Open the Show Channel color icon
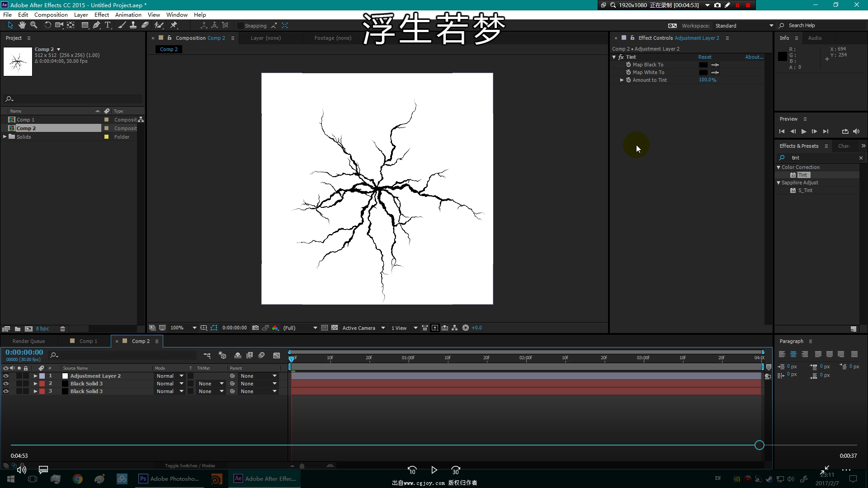Screen dimensions: 868x488 click(275, 328)
